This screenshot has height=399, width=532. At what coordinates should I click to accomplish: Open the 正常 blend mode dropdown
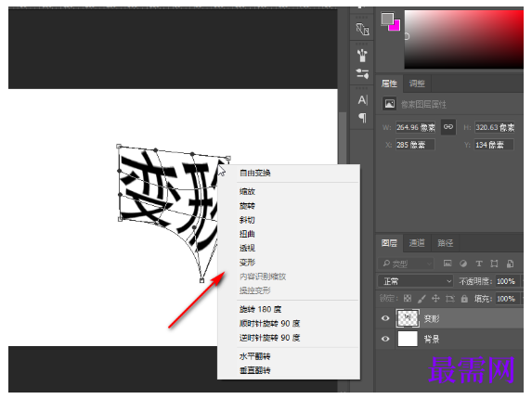tap(415, 281)
